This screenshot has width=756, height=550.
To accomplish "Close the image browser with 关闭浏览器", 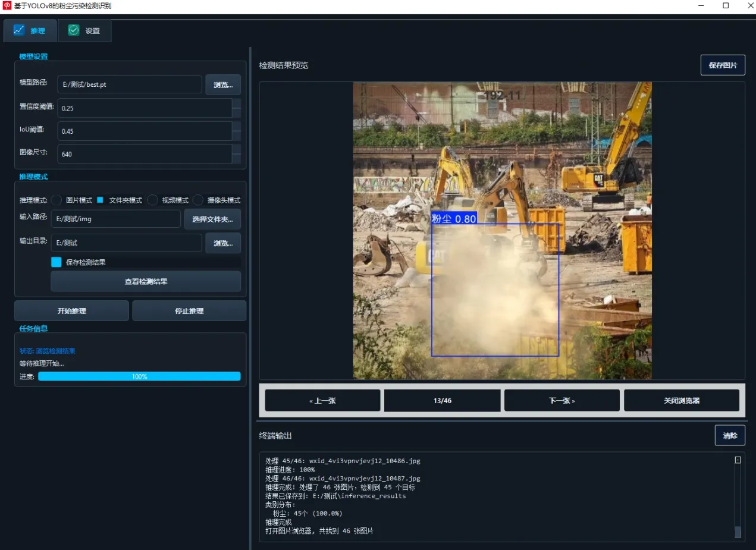I will (682, 400).
